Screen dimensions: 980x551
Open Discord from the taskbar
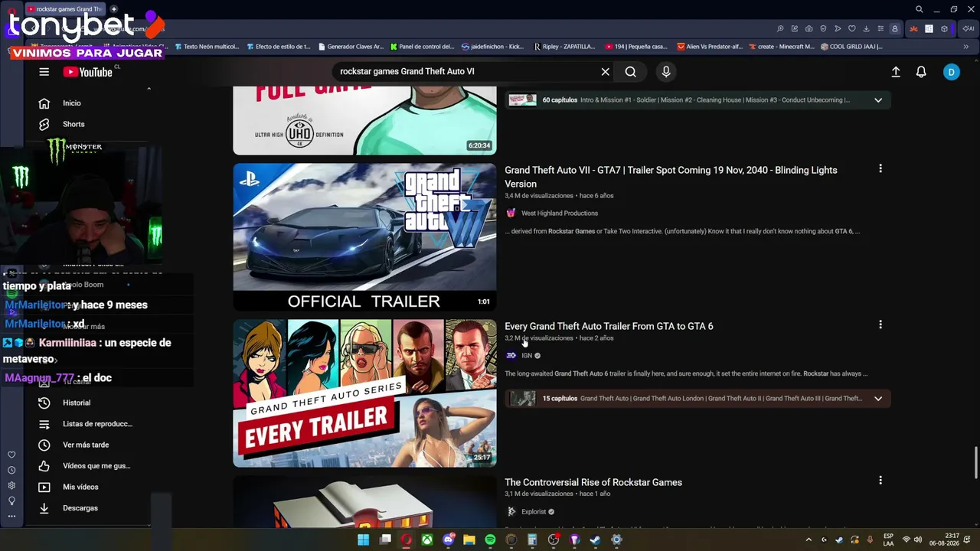(449, 540)
